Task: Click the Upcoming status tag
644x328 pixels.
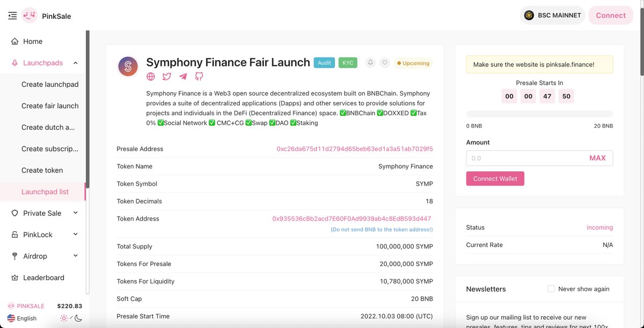Action: (x=413, y=63)
